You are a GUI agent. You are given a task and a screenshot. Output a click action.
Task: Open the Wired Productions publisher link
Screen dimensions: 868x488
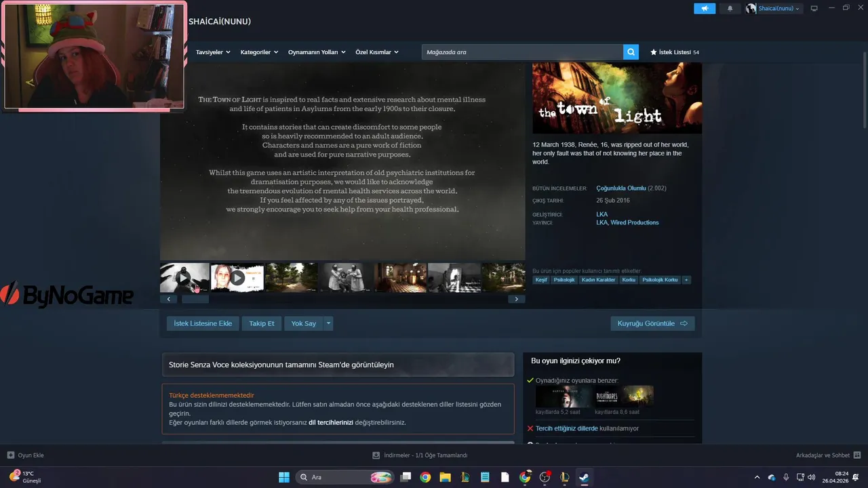[635, 222]
